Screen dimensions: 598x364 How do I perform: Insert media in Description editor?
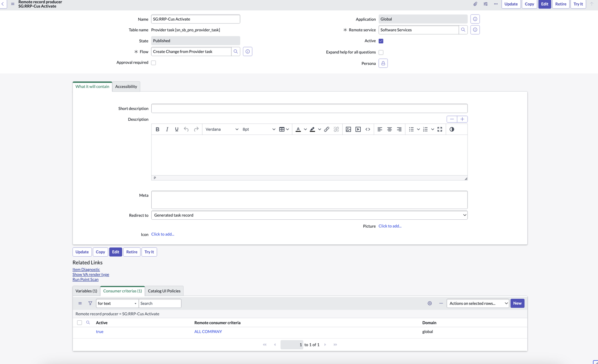358,129
